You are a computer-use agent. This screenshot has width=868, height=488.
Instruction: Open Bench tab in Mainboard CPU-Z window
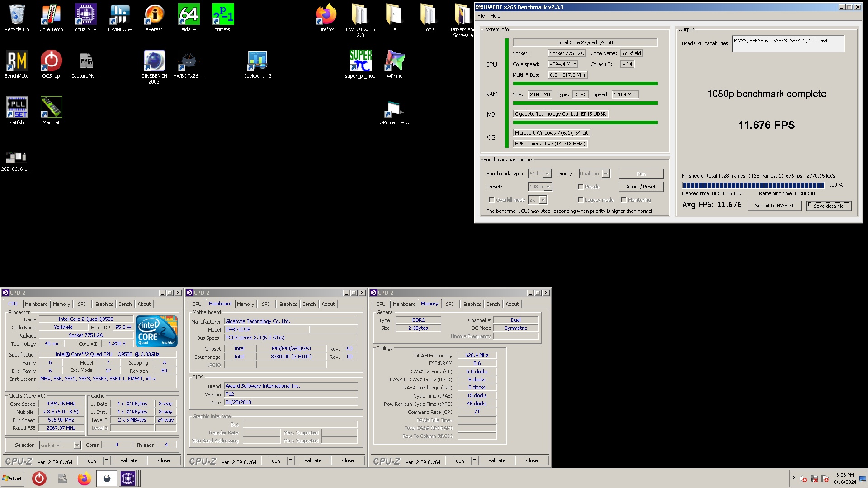[309, 304]
